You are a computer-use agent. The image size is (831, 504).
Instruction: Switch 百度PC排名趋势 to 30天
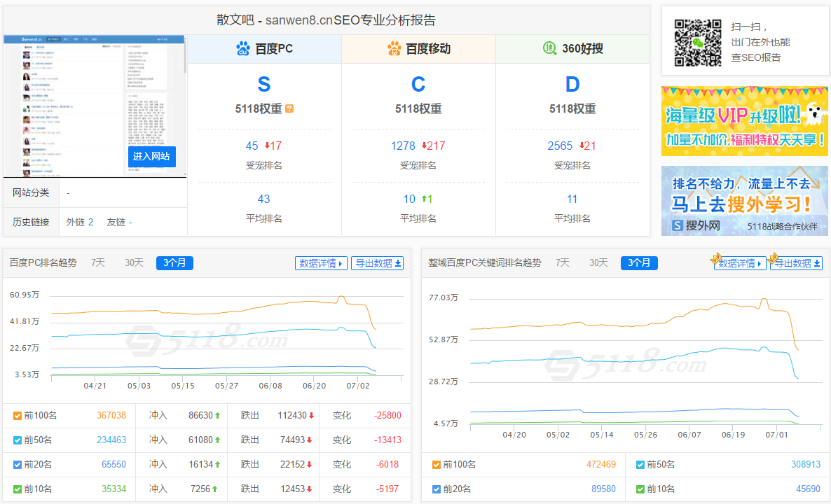[x=134, y=263]
